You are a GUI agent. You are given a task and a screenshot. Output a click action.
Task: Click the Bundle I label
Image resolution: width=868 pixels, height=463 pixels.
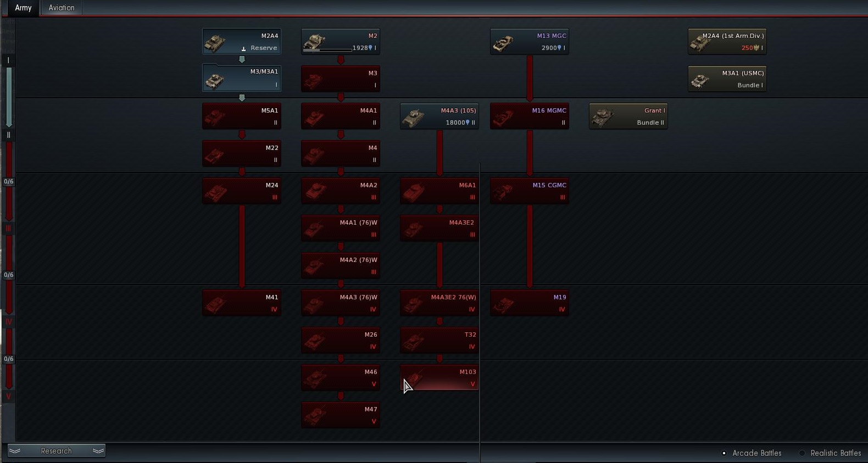750,85
